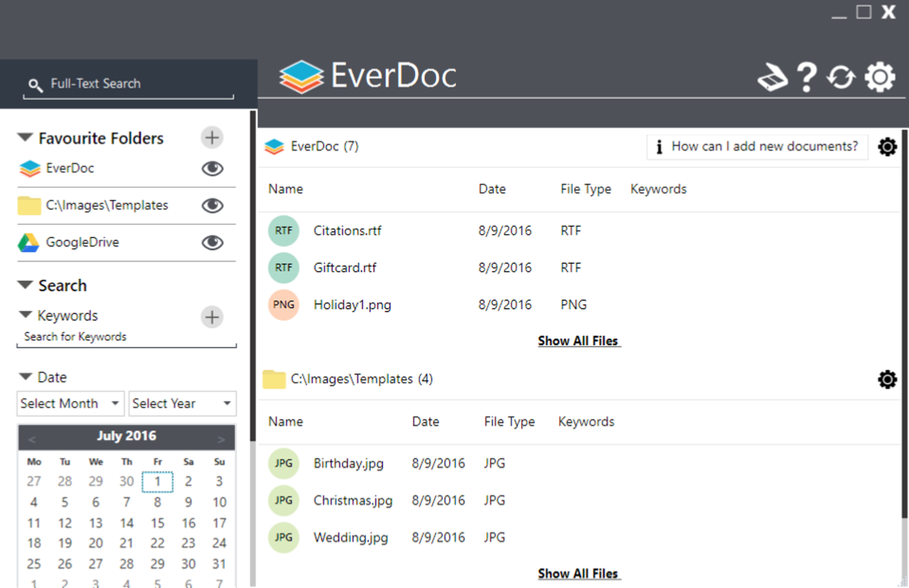Open main settings gear in the header
The height and width of the screenshot is (588, 909).
[880, 77]
